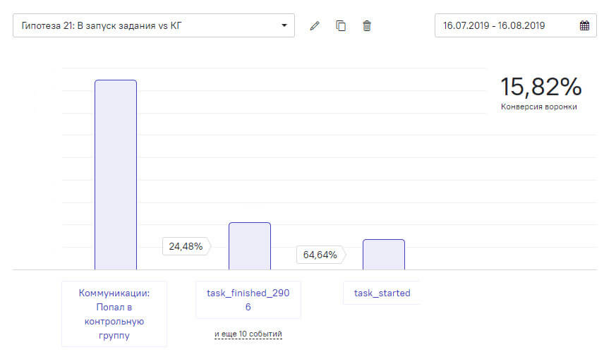Select the 'task_started' step label
The height and width of the screenshot is (364, 604).
pos(382,293)
